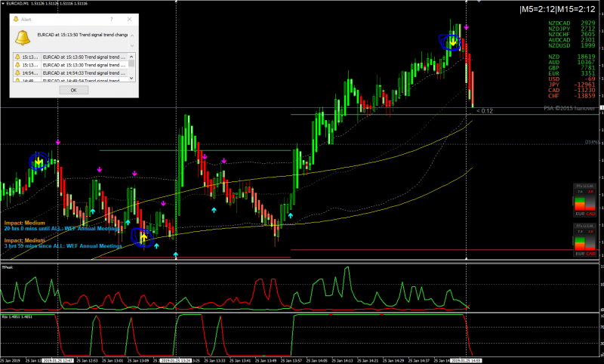Screen dimensions: 604x364
Task: Click '20 hrs 0 mins until ALL: WEF' news line
Action: [x=62, y=229]
